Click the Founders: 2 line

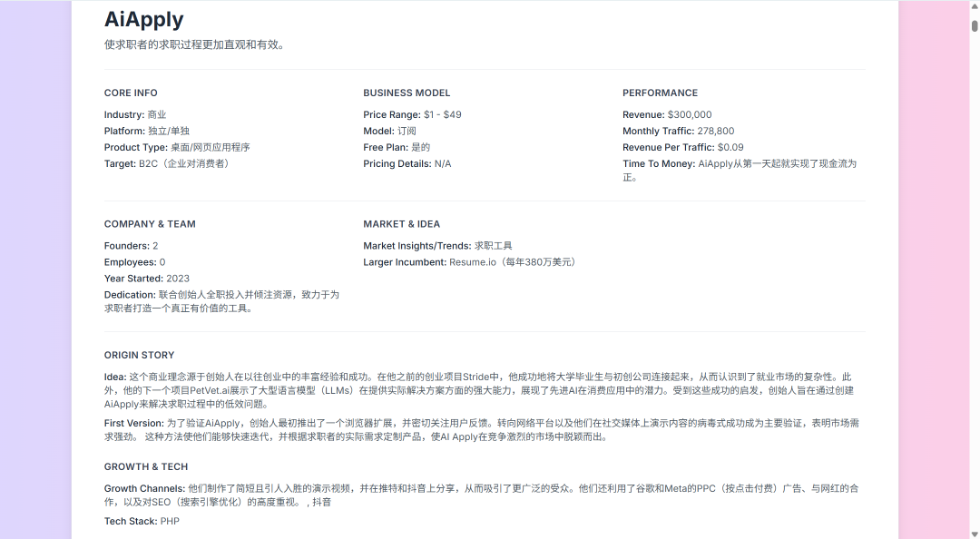click(x=132, y=246)
